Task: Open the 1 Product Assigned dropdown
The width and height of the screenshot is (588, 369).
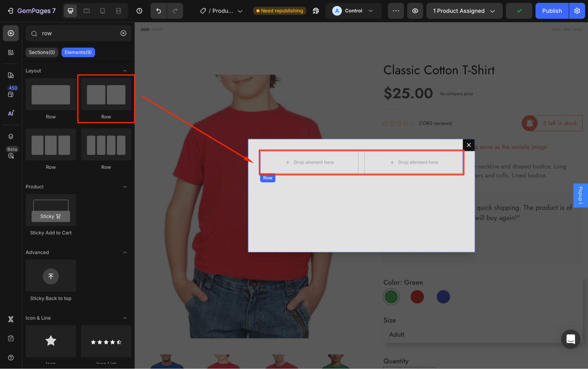Action: [464, 11]
